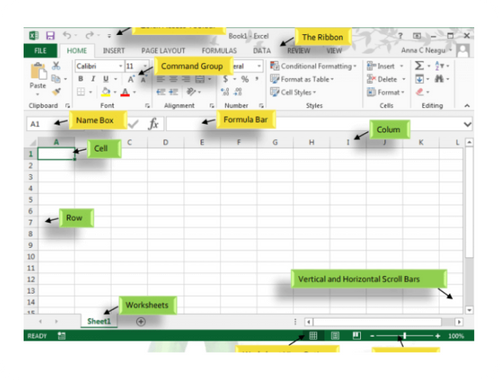500x381 pixels.
Task: Add a new sheet with the plus icon
Action: click(x=141, y=322)
